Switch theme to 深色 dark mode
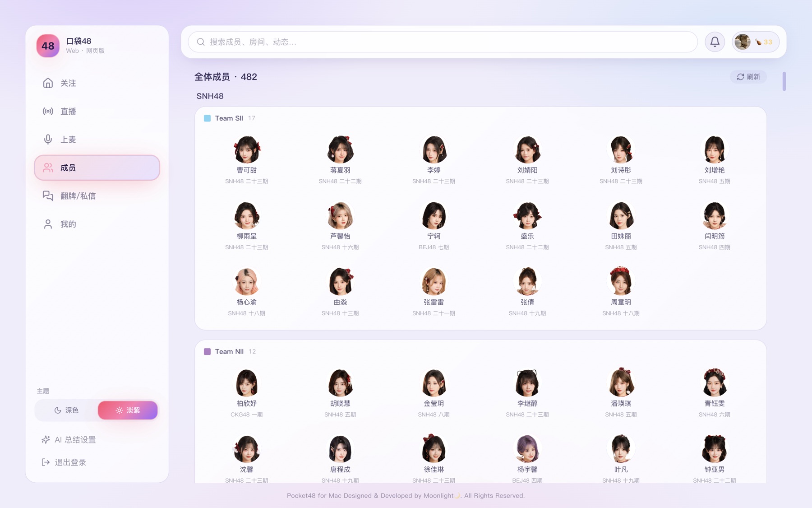The image size is (812, 508). pos(66,410)
